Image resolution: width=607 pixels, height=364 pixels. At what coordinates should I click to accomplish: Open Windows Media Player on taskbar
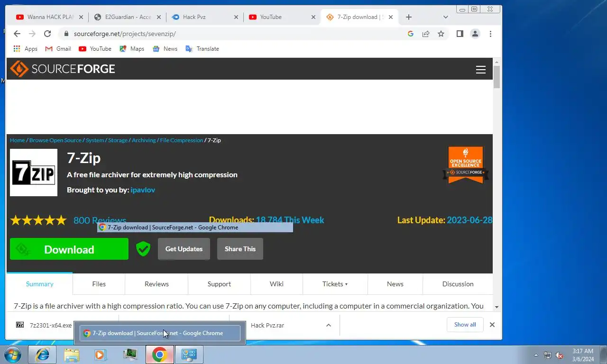tap(101, 355)
